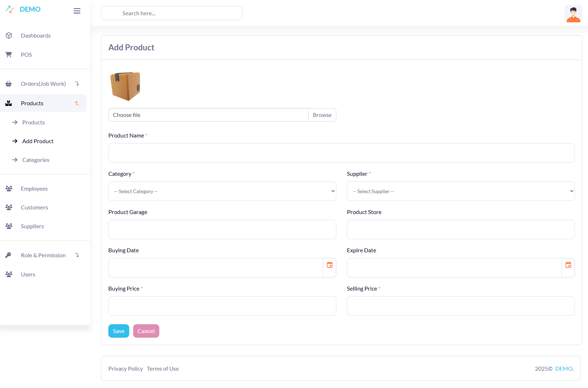Viewport: 588px width, 388px height.
Task: Open the Select Supplier dropdown
Action: [461, 191]
